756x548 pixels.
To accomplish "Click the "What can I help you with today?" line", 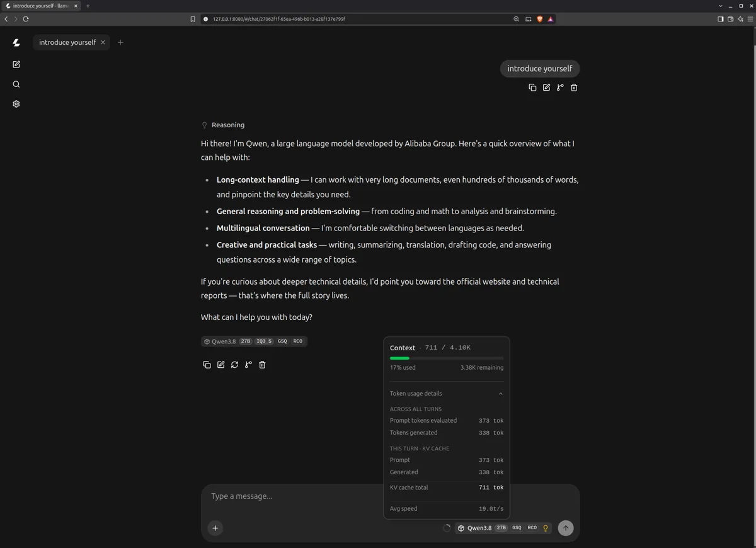I will (256, 317).
